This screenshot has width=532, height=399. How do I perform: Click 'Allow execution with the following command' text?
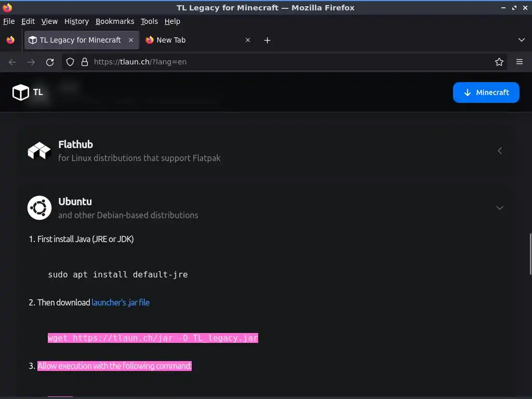point(114,366)
